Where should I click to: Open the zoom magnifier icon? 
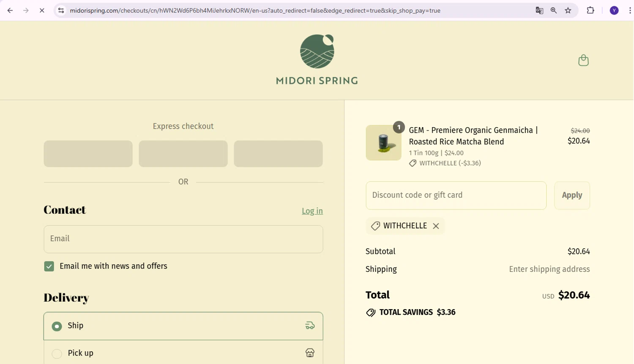click(x=554, y=11)
